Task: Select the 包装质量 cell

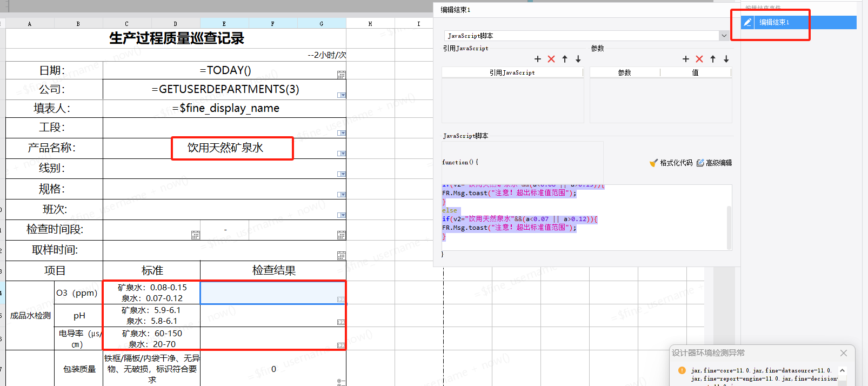Action: (79, 369)
